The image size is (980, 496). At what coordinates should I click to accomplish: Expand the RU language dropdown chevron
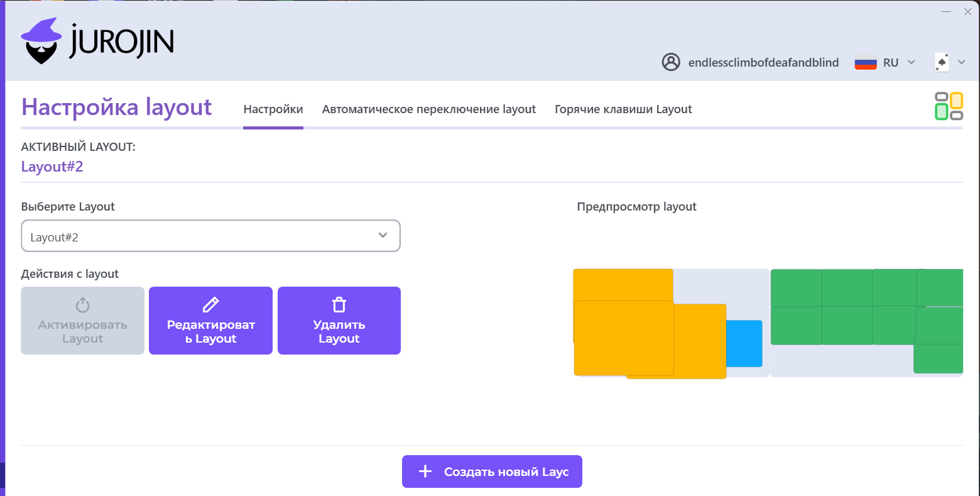tap(912, 62)
